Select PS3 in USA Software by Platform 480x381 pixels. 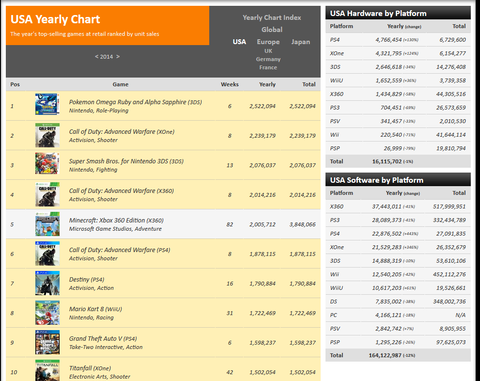[335, 220]
